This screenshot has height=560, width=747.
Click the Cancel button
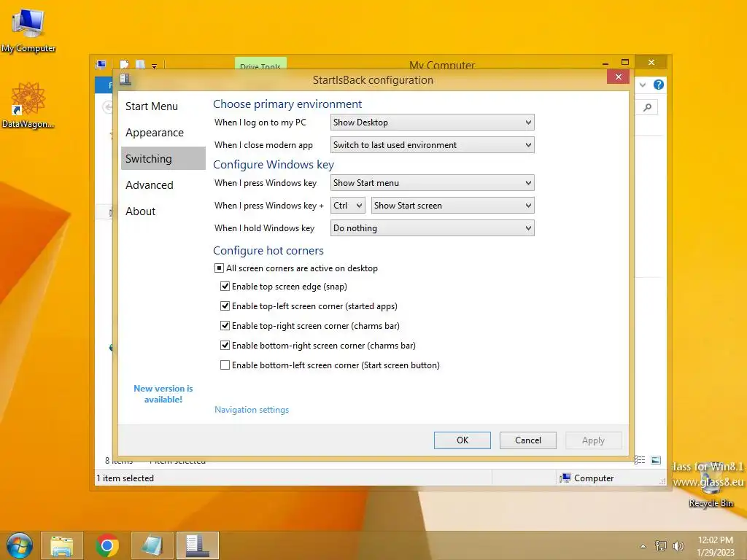528,440
